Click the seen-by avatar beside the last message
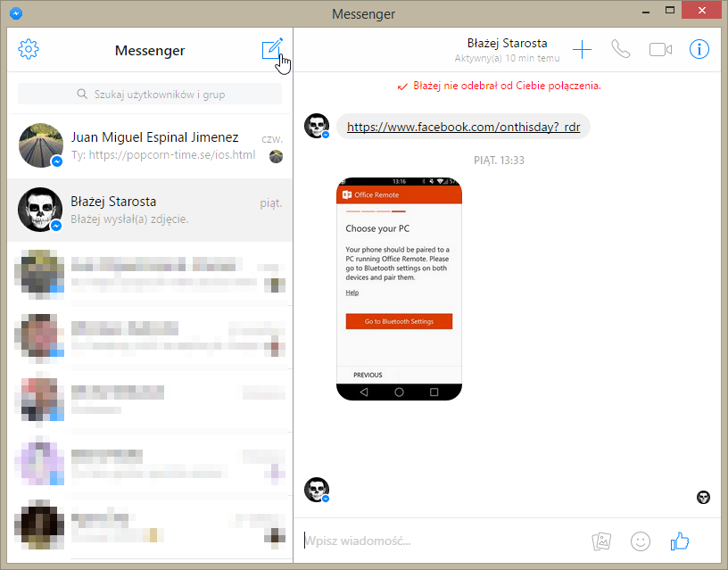This screenshot has width=728, height=570. click(703, 498)
